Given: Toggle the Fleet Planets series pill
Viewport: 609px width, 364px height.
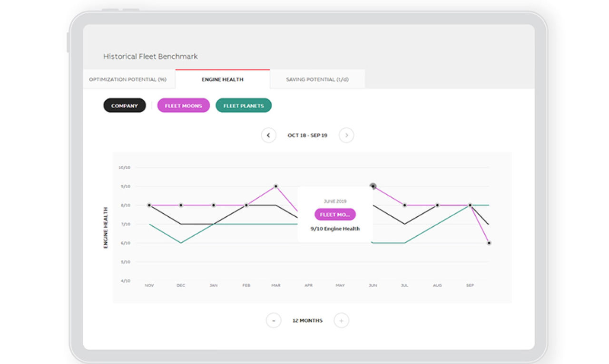Looking at the screenshot, I should tap(244, 105).
